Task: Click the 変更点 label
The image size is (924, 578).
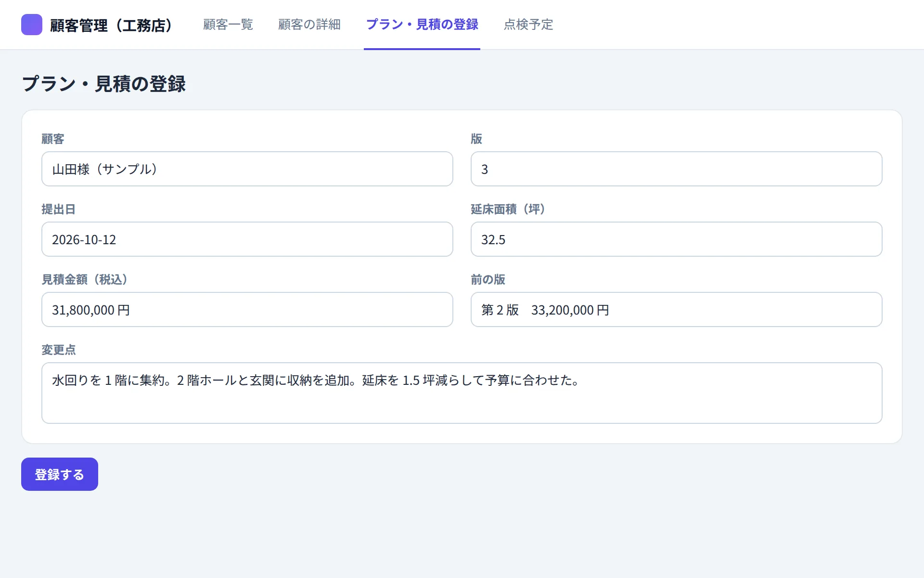Action: tap(59, 350)
